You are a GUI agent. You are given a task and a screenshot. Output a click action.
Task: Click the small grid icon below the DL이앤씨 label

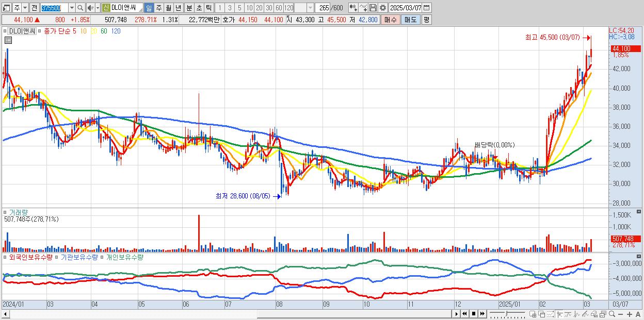(8, 39)
